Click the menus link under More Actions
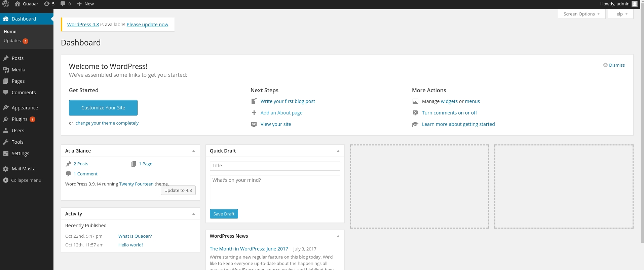The width and height of the screenshot is (644, 270). point(472,101)
